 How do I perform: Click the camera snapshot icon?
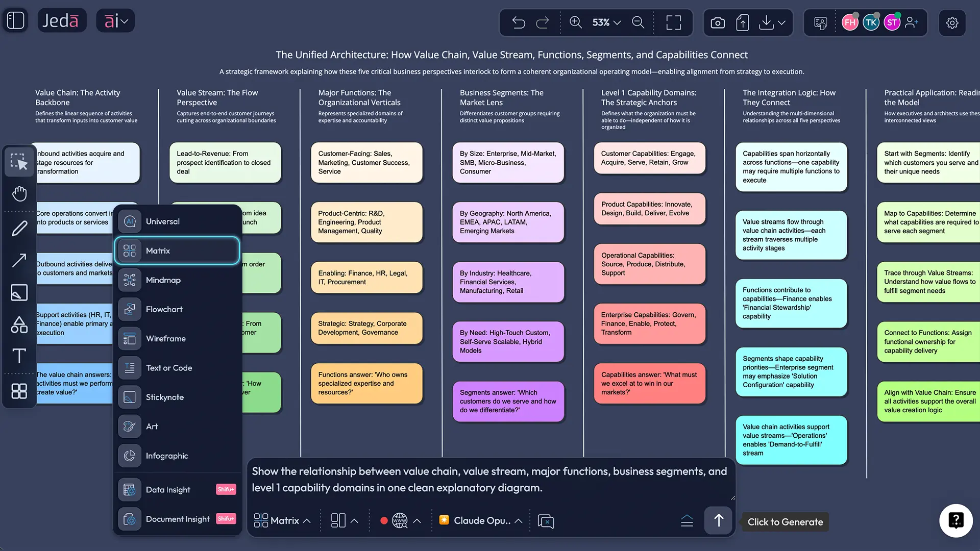[717, 22]
